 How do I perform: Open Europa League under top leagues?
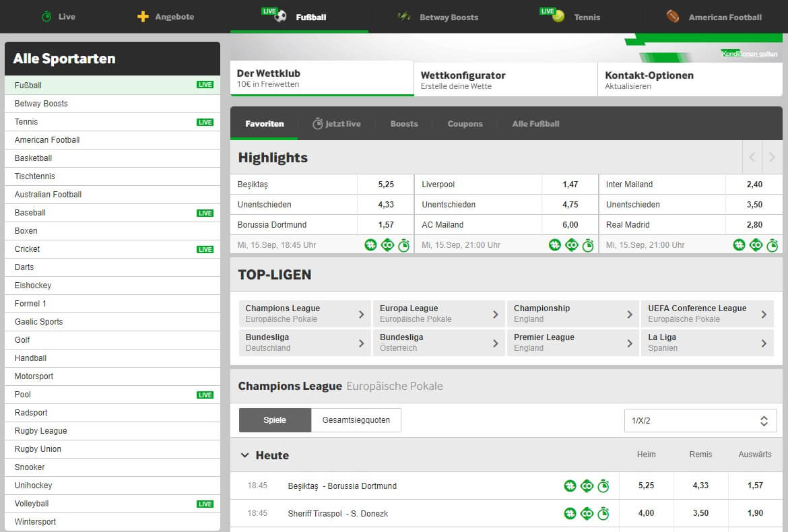click(x=438, y=313)
